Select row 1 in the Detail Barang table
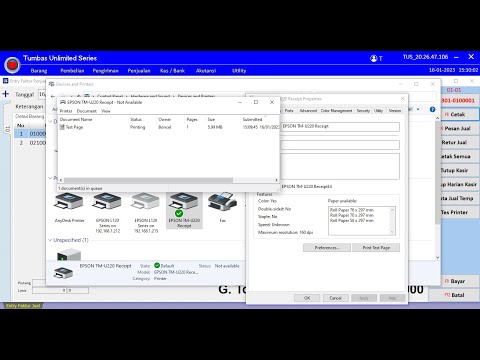This screenshot has height=360, width=480. (31, 134)
